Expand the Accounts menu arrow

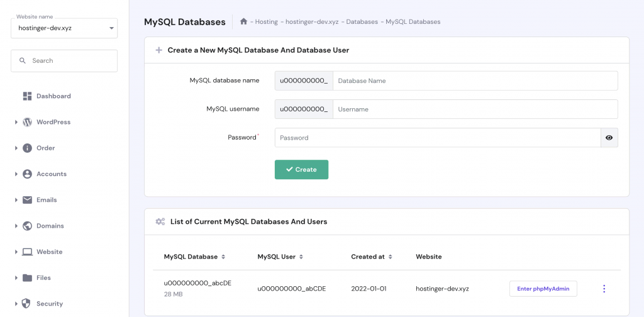point(16,174)
